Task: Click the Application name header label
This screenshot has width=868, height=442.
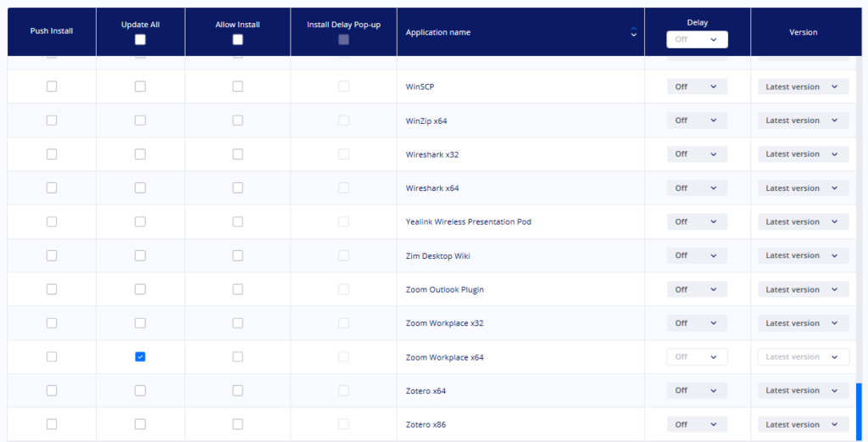Action: (x=438, y=32)
